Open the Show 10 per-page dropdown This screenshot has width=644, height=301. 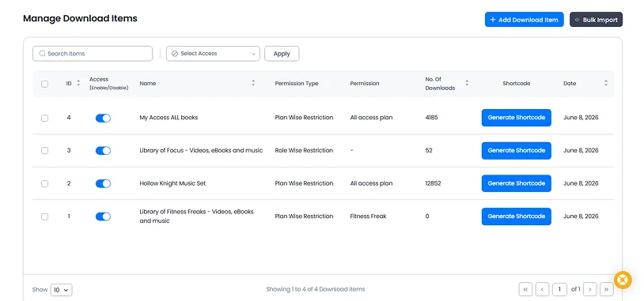(62, 290)
